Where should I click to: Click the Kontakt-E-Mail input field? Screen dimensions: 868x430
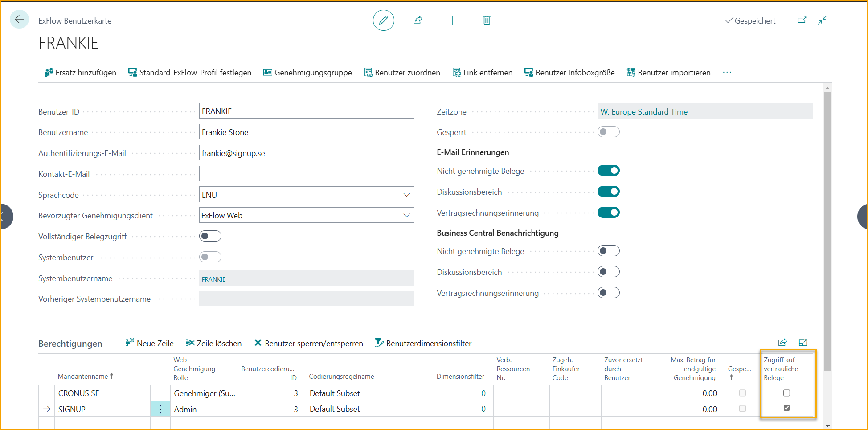click(x=307, y=174)
